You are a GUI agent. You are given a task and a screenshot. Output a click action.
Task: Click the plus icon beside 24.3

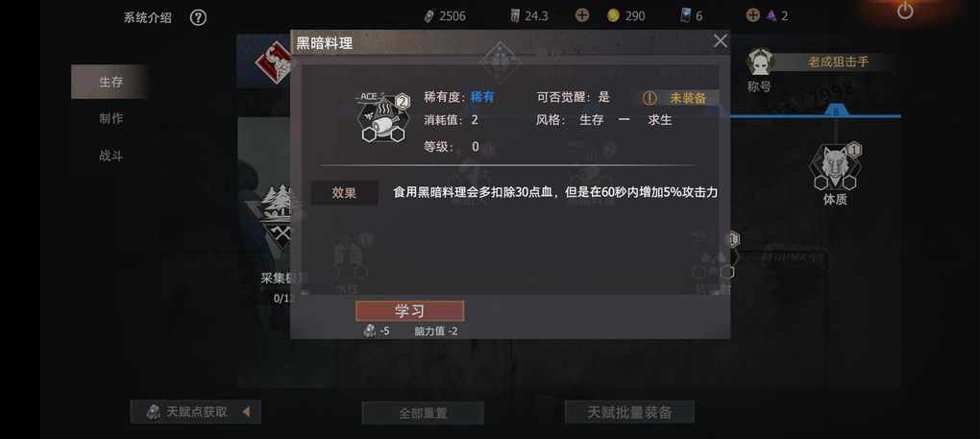coord(582,15)
